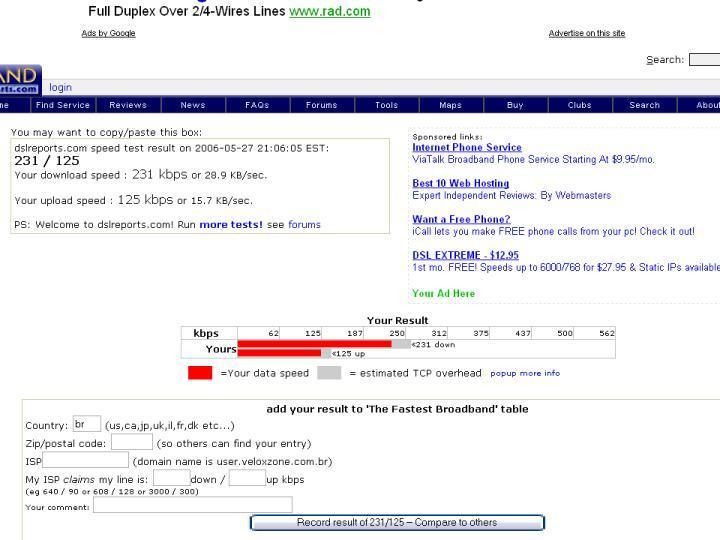This screenshot has width=720, height=540.
Task: Go to the News section
Action: (192, 105)
